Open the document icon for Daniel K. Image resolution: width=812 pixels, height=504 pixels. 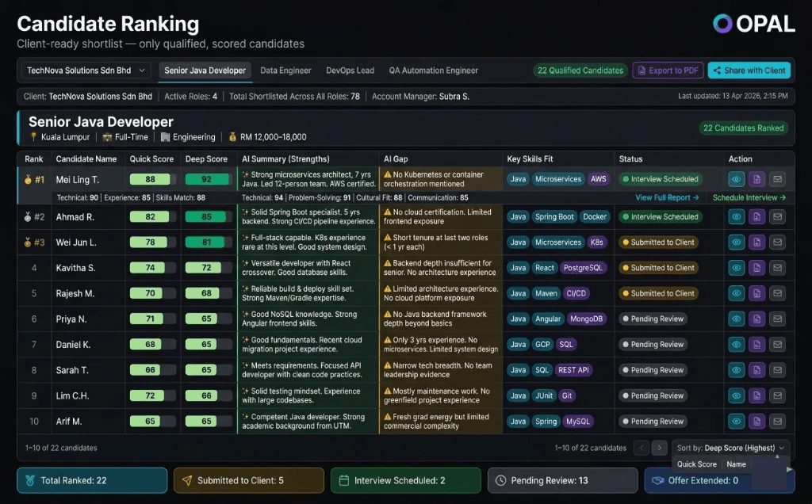pyautogui.click(x=756, y=345)
